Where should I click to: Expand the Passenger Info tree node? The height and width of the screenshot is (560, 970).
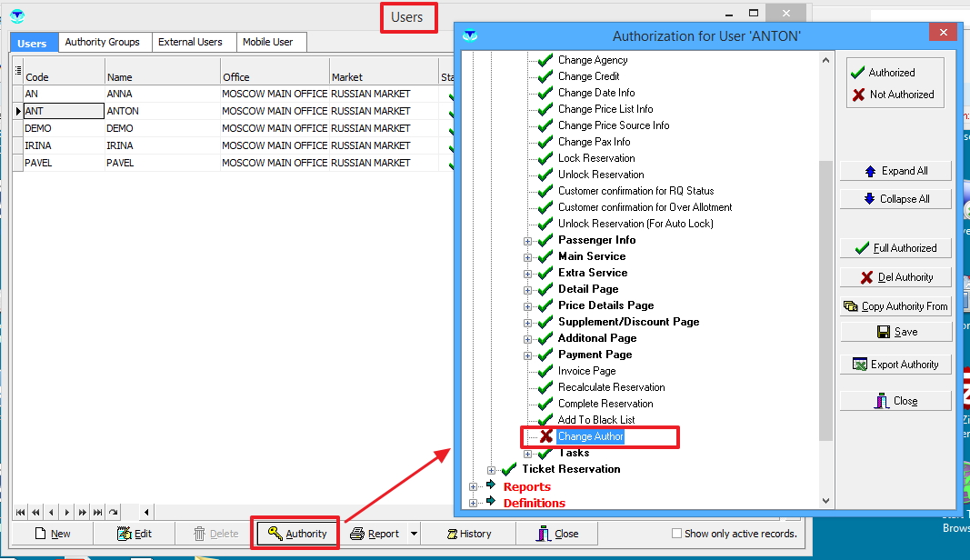tap(527, 241)
